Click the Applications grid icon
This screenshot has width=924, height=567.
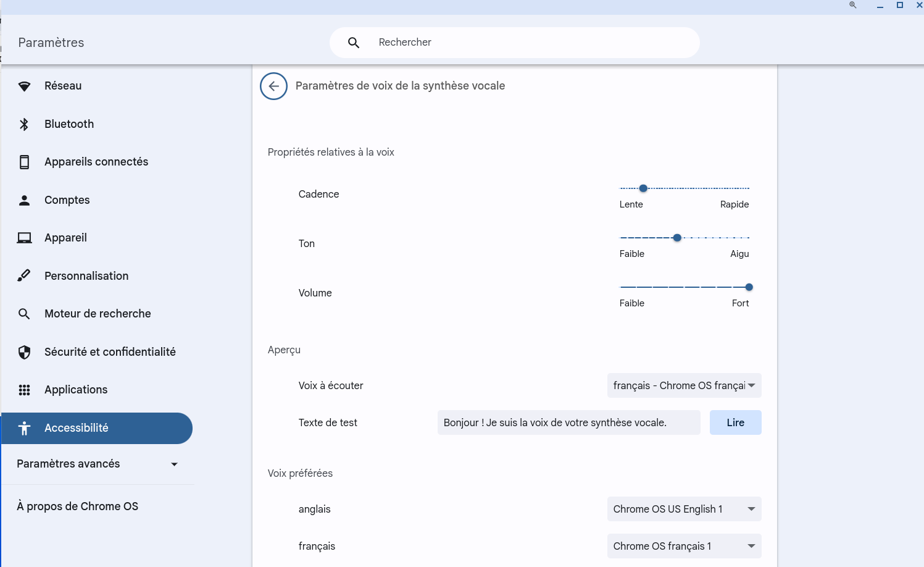24,390
